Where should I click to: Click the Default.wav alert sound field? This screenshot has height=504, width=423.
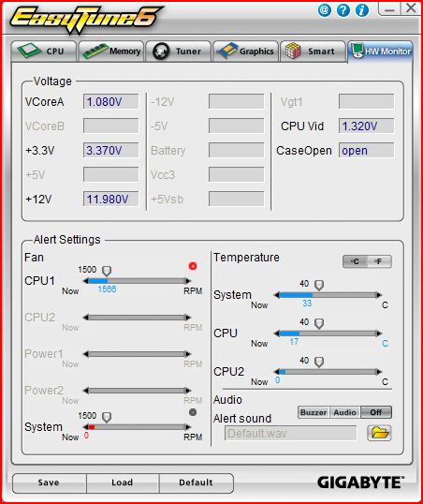tap(290, 434)
